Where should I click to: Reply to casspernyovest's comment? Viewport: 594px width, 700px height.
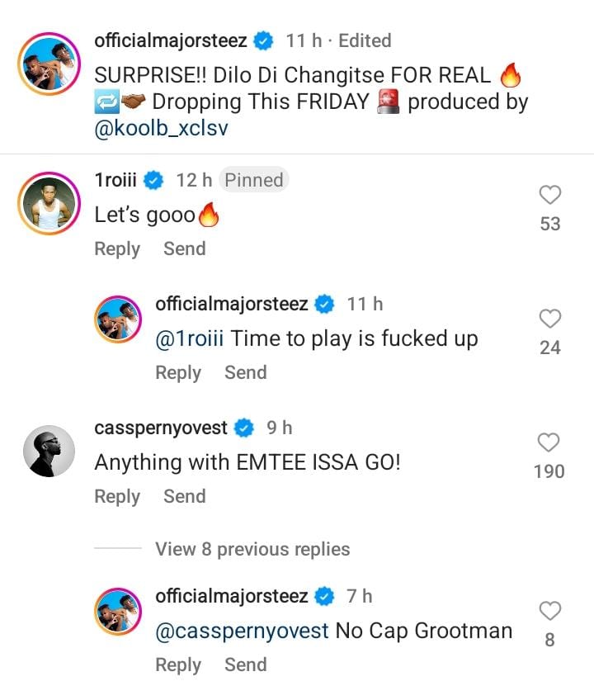coord(117,496)
